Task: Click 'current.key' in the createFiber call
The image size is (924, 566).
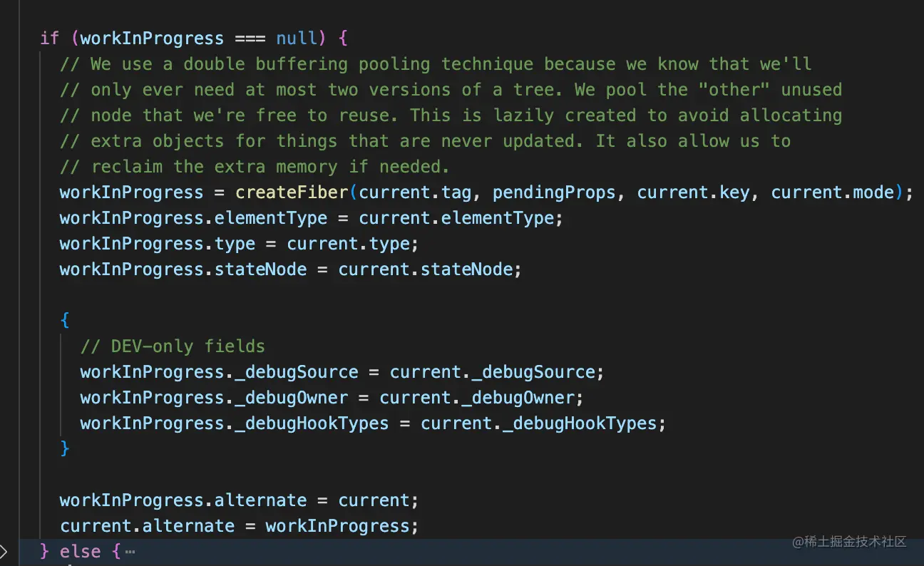Action: (x=693, y=192)
